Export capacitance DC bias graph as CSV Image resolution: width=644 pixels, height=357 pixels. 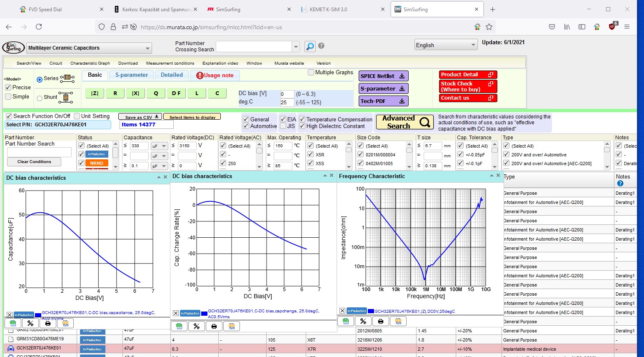point(13,323)
